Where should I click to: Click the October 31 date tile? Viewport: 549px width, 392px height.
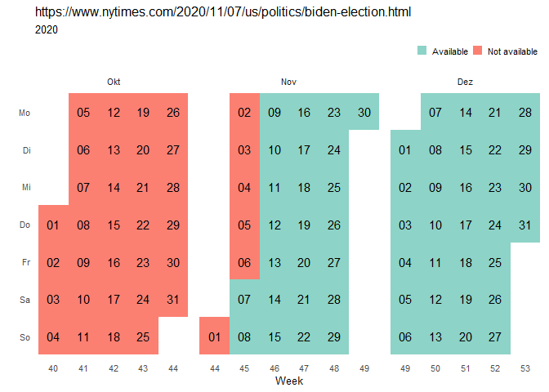[173, 299]
